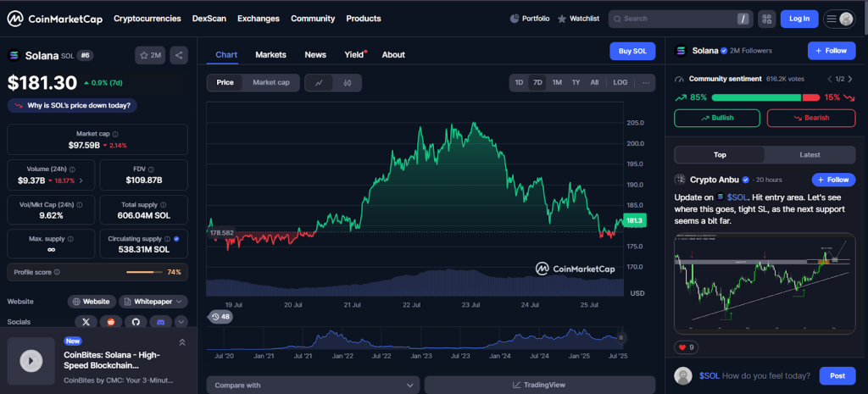Open the Reddit social icon

111,321
